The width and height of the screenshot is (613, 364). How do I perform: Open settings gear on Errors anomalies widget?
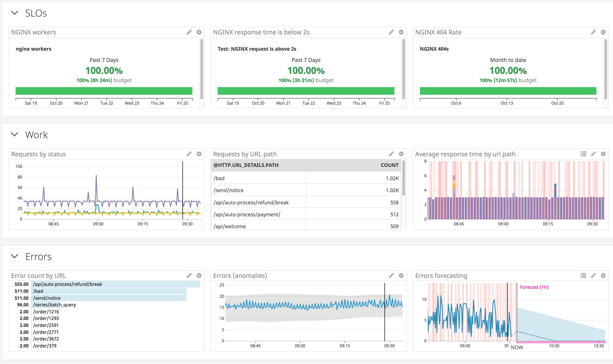click(x=401, y=275)
